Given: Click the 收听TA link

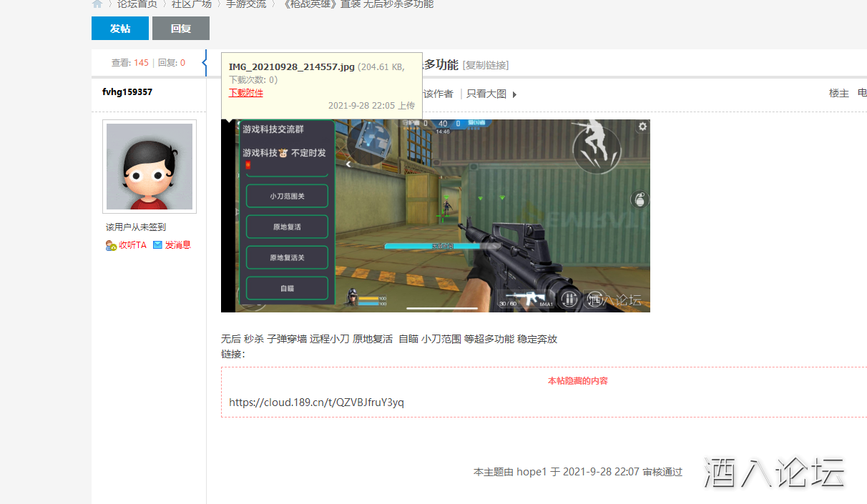Looking at the screenshot, I should [x=132, y=245].
